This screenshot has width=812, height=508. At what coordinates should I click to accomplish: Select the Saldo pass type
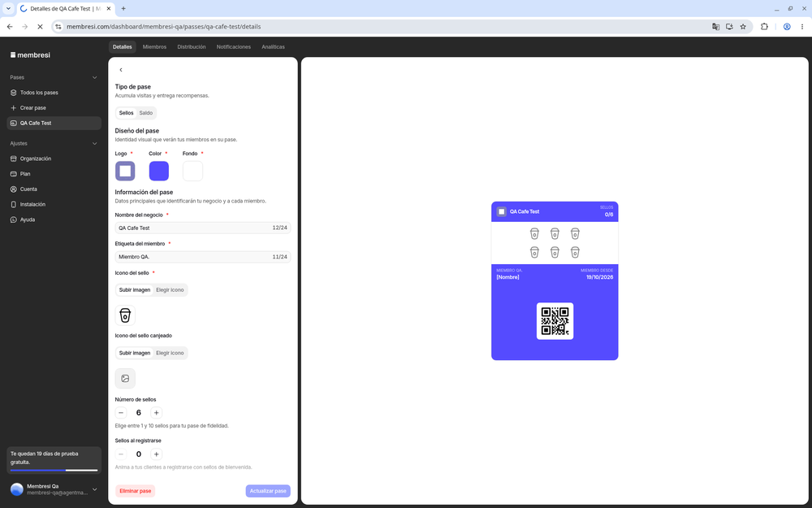click(146, 113)
